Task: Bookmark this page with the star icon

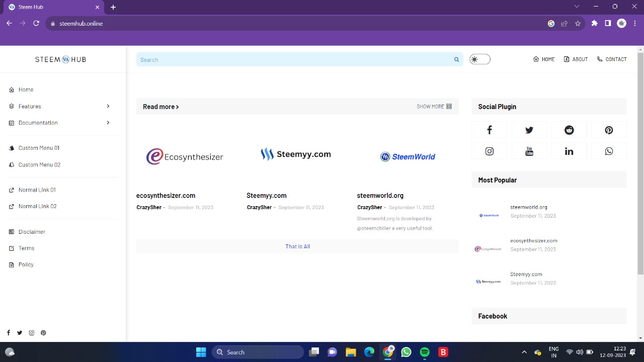Action: point(578,23)
